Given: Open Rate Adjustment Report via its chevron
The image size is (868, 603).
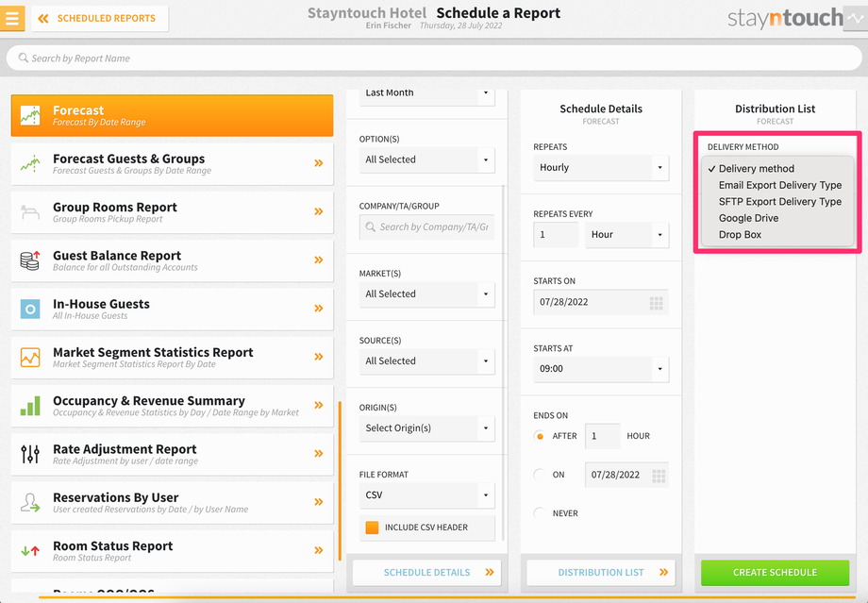Looking at the screenshot, I should (319, 453).
